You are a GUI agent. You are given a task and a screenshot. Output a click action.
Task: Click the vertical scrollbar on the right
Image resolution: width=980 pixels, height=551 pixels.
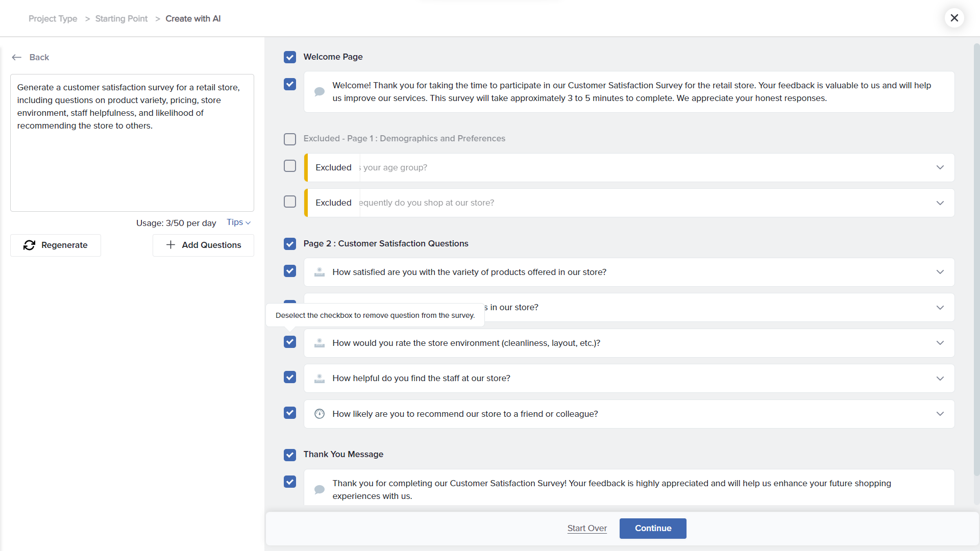coord(976,255)
